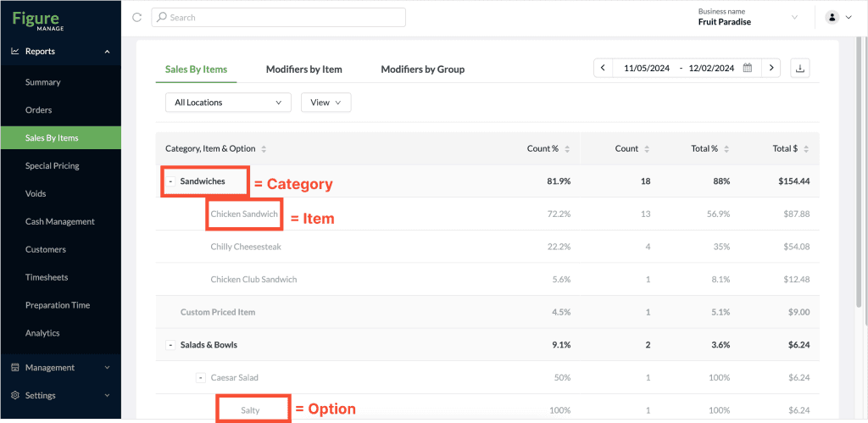Viewport: 868px width, 423px height.
Task: Open the All Locations dropdown
Action: pos(228,103)
